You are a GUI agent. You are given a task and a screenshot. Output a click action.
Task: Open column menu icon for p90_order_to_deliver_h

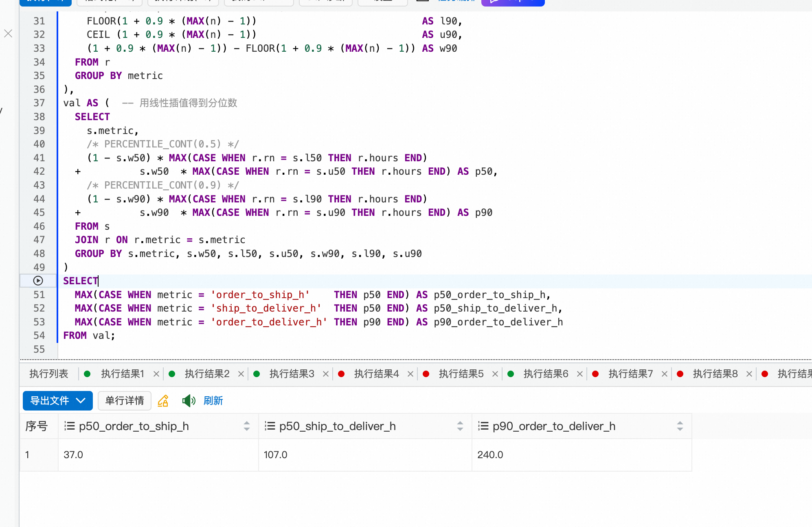click(x=483, y=426)
